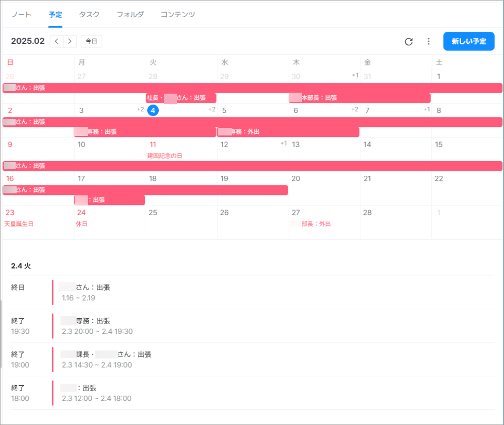Click the refresh calendar icon
This screenshot has height=425, width=504.
click(409, 42)
